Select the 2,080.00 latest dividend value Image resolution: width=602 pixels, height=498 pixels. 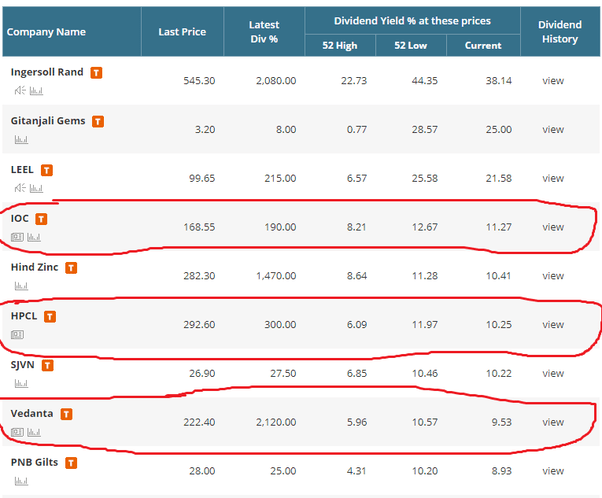pos(276,81)
